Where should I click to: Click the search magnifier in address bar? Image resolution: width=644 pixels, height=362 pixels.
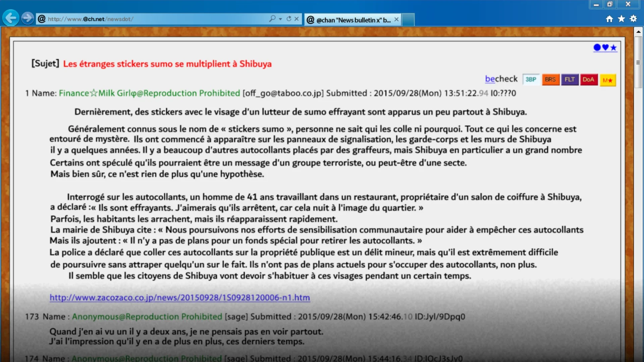click(272, 19)
